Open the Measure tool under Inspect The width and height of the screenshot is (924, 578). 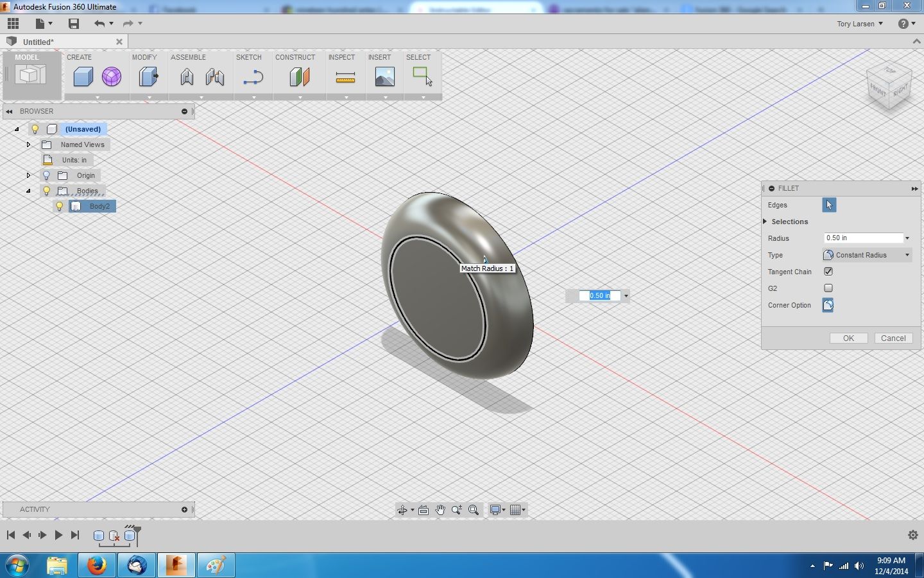pyautogui.click(x=346, y=77)
